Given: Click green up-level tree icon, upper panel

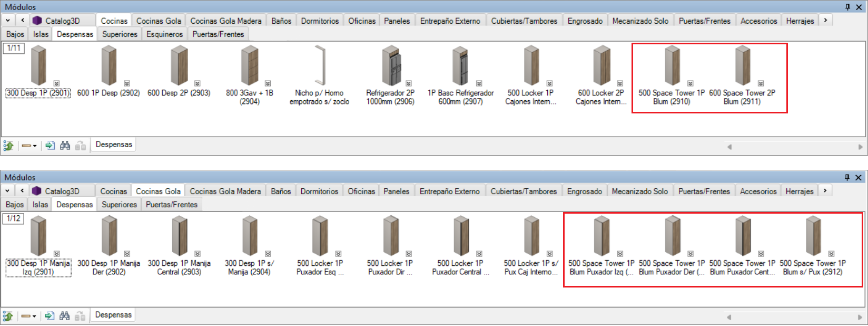Looking at the screenshot, I should click(x=8, y=146).
